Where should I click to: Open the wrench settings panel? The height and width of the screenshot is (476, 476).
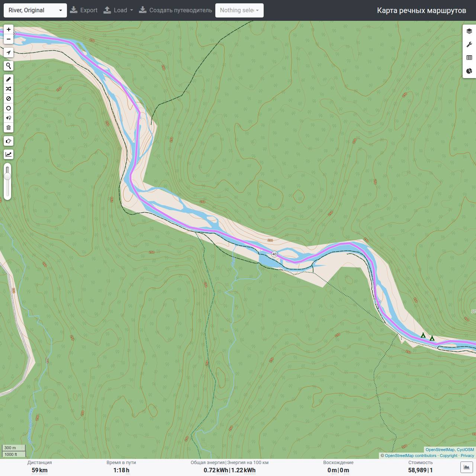pos(469,44)
